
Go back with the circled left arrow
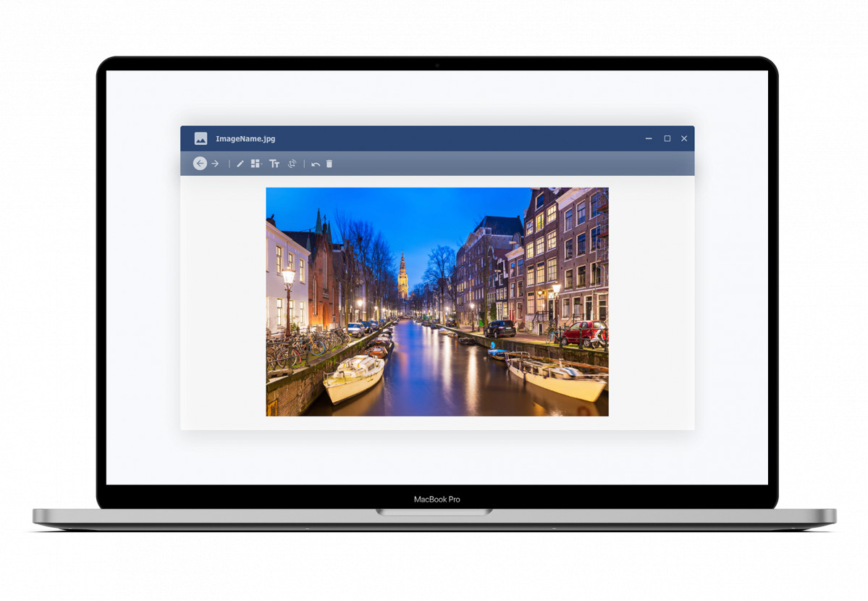(200, 164)
